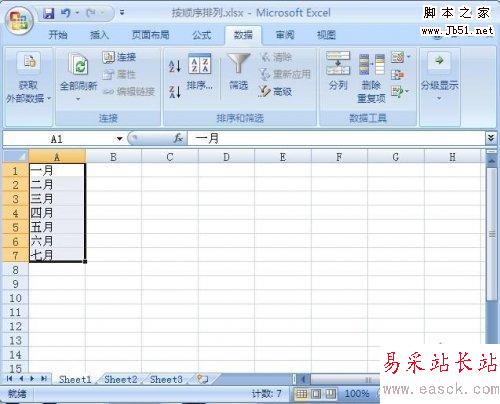Open the 开始 (Home) tab
Viewport: 500px width, 404px height.
58,35
